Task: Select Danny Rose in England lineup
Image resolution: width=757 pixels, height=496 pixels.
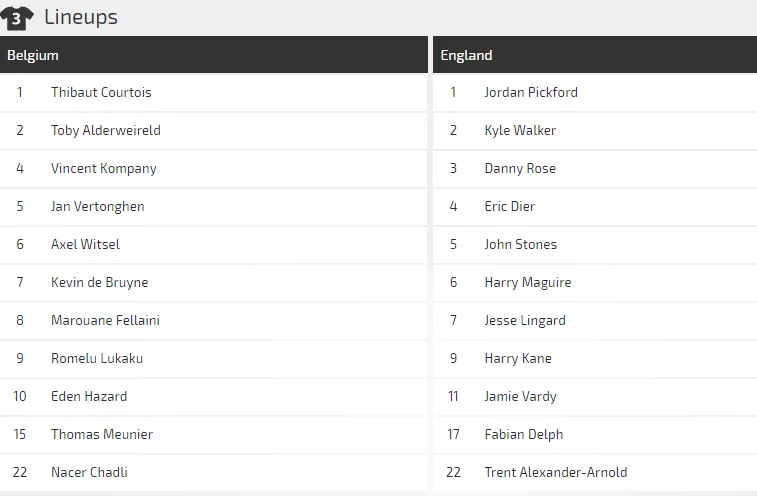Action: click(520, 168)
